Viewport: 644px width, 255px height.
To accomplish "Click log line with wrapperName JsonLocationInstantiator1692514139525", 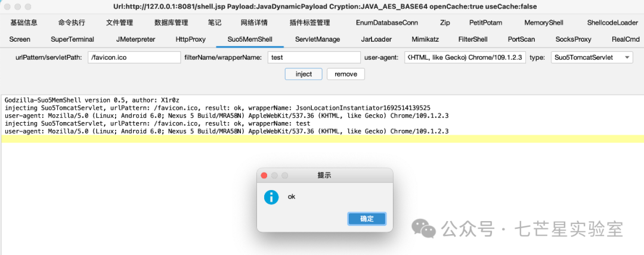I will 217,108.
